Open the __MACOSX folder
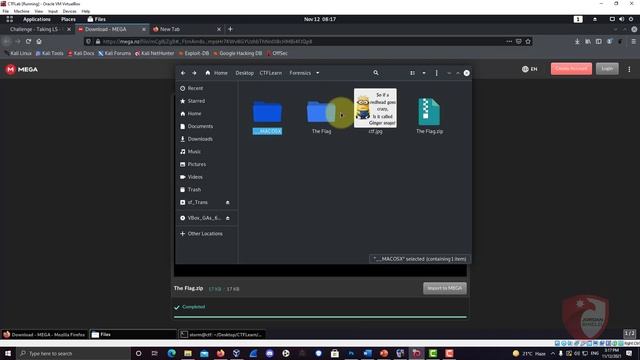 267,117
